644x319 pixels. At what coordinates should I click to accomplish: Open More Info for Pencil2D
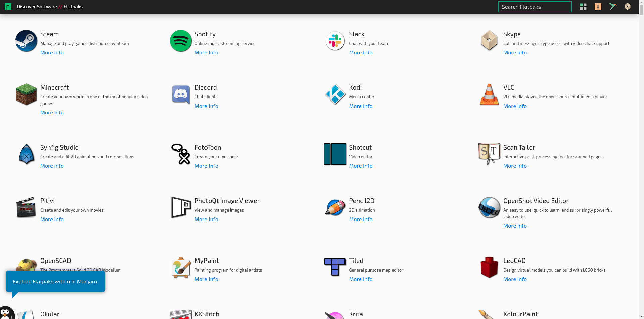[x=361, y=220]
